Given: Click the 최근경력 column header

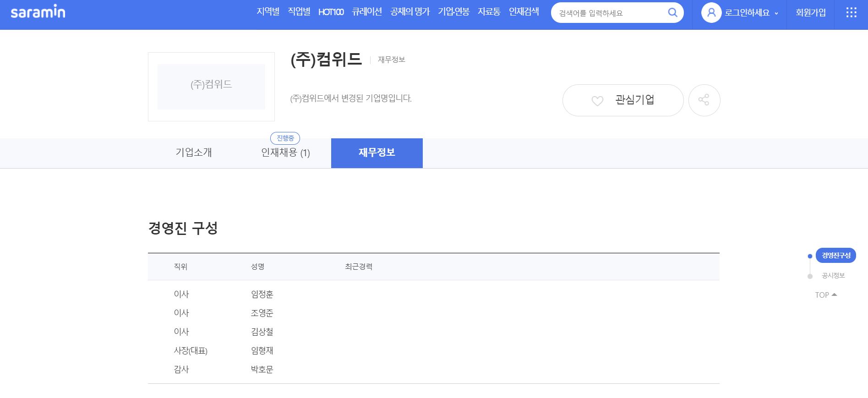Looking at the screenshot, I should point(359,267).
